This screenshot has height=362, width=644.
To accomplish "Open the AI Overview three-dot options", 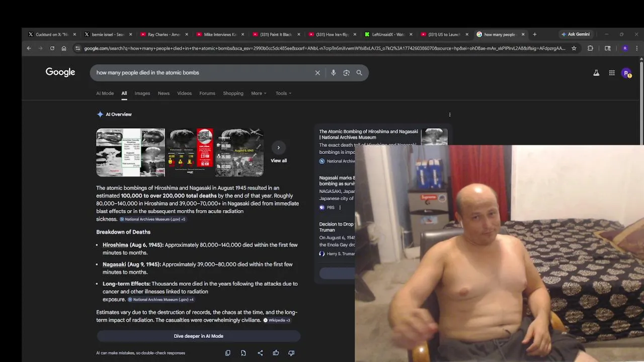I will [450, 115].
